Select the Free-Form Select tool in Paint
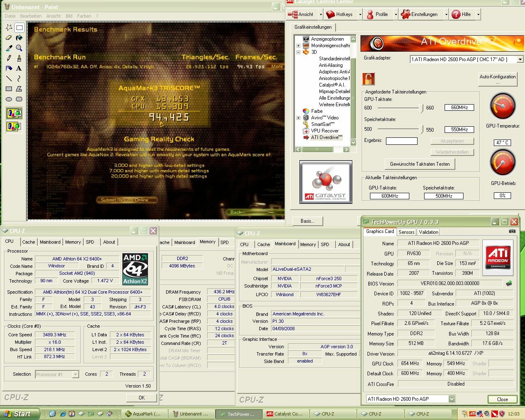This screenshot has height=420, width=525. click(9, 27)
